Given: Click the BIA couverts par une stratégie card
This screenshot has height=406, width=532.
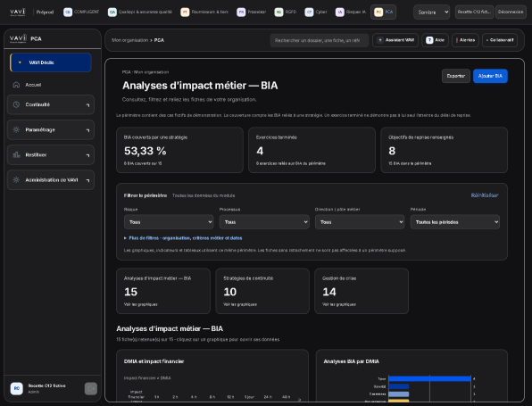Looking at the screenshot, I should (179, 150).
